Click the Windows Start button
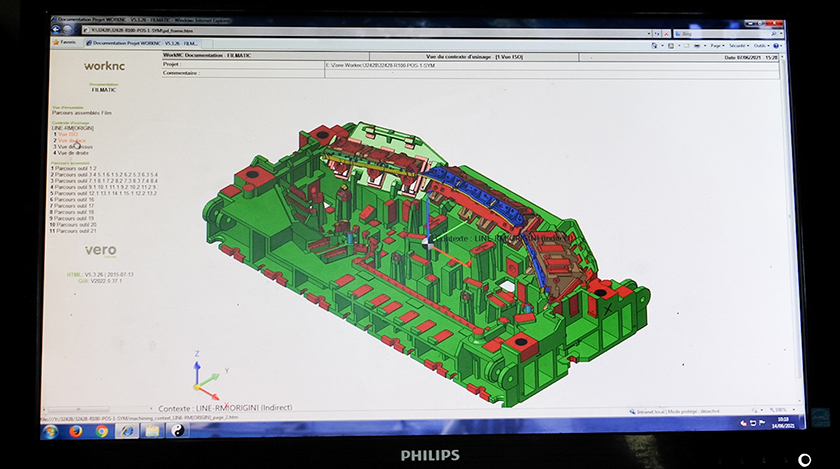The width and height of the screenshot is (840, 469). pyautogui.click(x=50, y=431)
